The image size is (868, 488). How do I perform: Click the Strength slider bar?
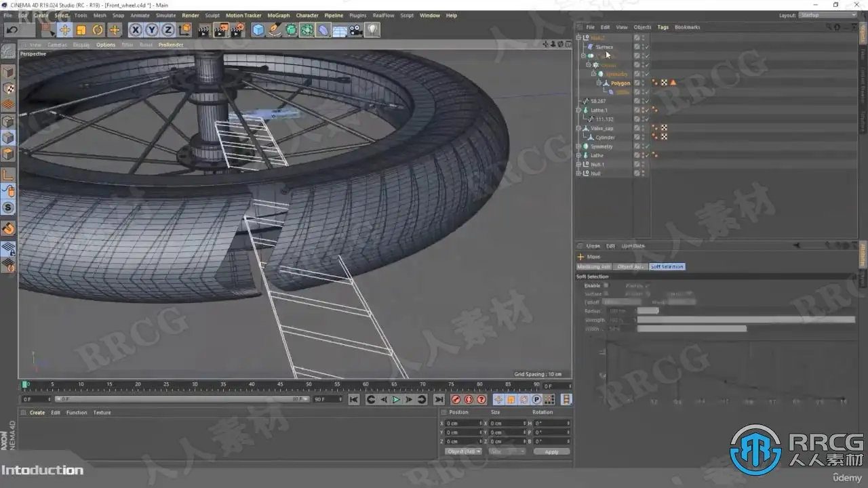[745, 319]
